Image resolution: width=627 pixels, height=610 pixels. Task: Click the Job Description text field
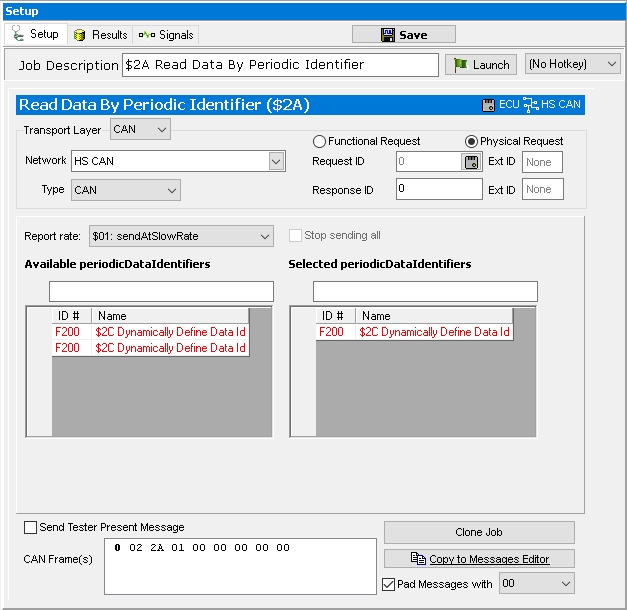click(280, 65)
